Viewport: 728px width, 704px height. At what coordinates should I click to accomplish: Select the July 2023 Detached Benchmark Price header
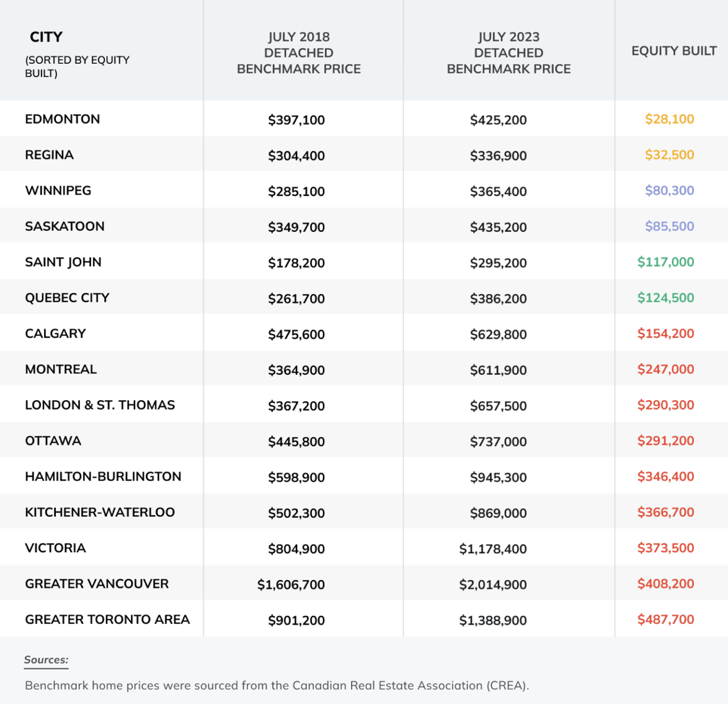pyautogui.click(x=508, y=53)
